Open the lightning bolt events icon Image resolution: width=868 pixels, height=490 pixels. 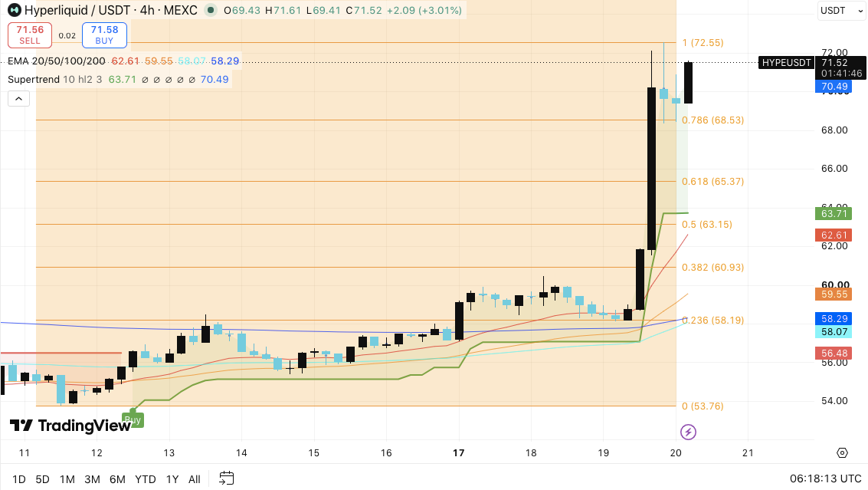[688, 432]
